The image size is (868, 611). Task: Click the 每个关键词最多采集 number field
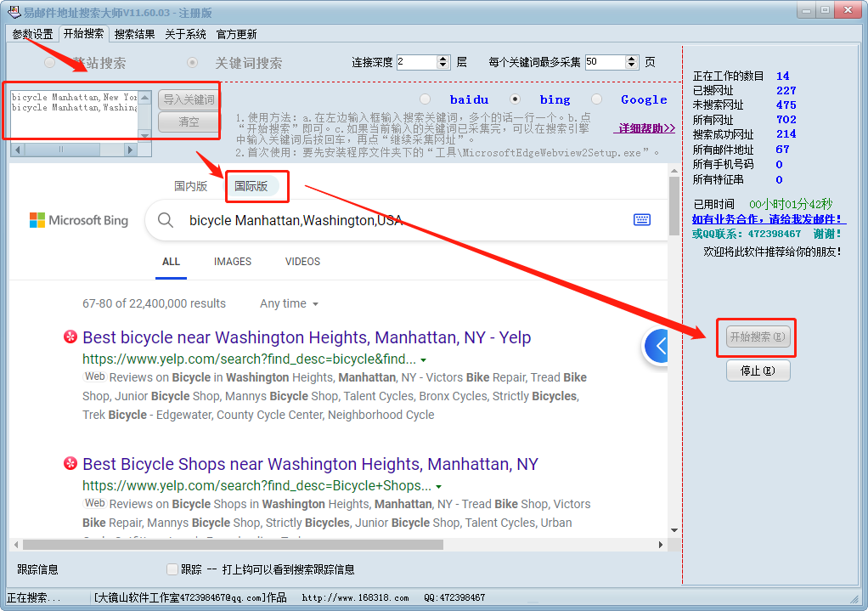pos(606,62)
